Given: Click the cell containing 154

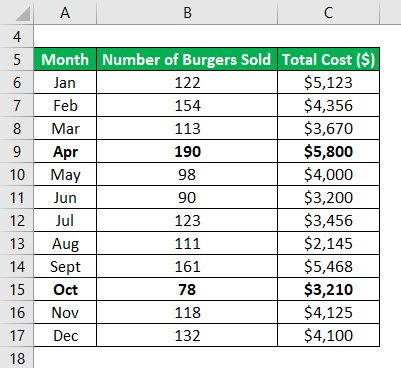Looking at the screenshot, I should click(187, 105).
